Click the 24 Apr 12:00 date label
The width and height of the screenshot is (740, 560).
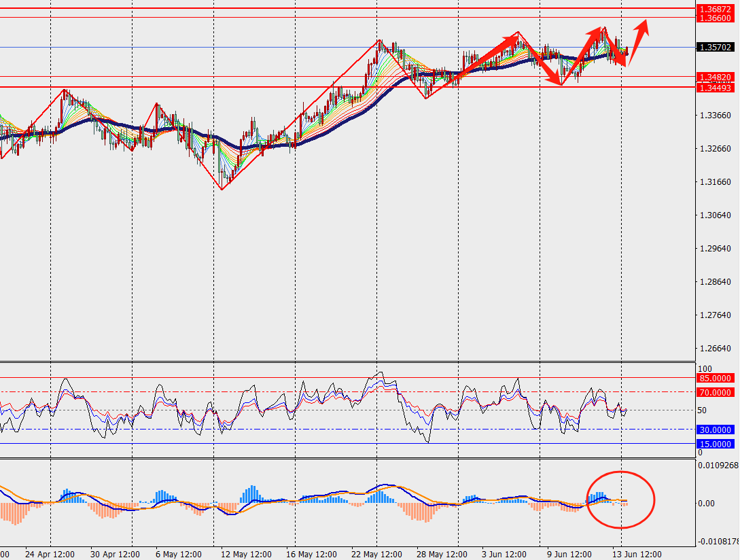[x=50, y=554]
